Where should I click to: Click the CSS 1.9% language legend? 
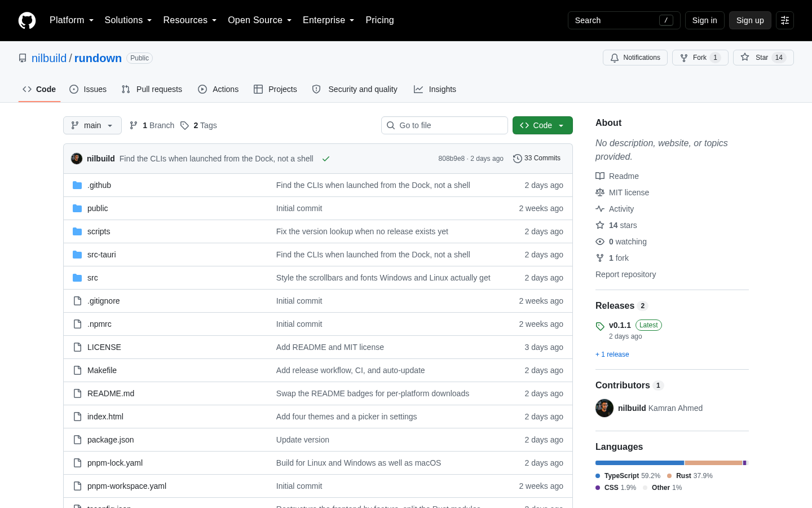tap(616, 488)
